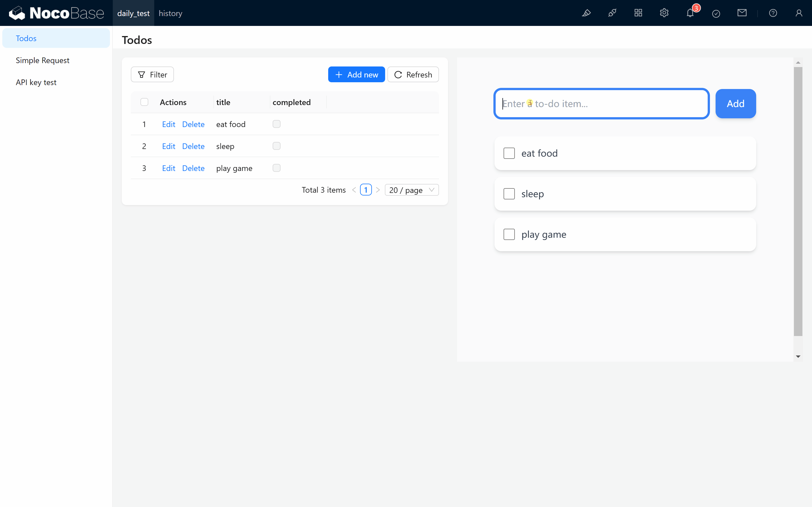Click the vertical scrollbar of the todo panel
The height and width of the screenshot is (507, 812).
point(798,201)
